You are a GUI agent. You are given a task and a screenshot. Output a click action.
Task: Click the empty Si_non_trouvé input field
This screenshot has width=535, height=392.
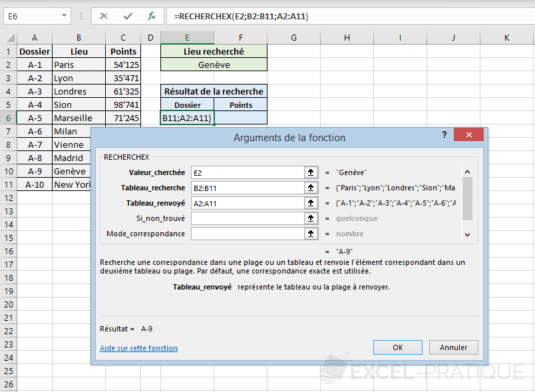tap(246, 218)
